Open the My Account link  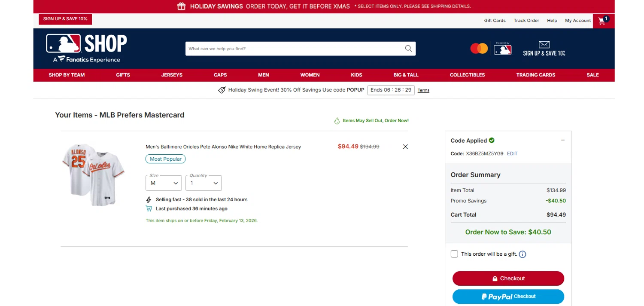pos(578,21)
